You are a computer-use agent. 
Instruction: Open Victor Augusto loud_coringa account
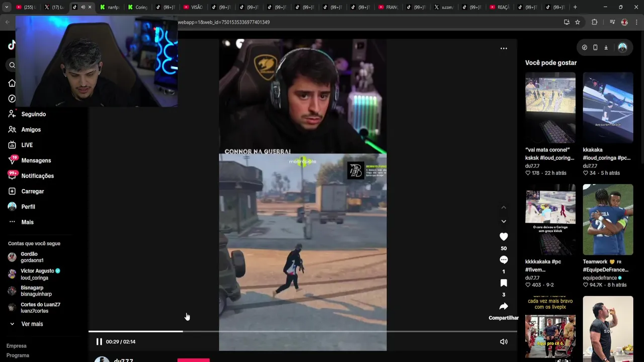coord(34,274)
